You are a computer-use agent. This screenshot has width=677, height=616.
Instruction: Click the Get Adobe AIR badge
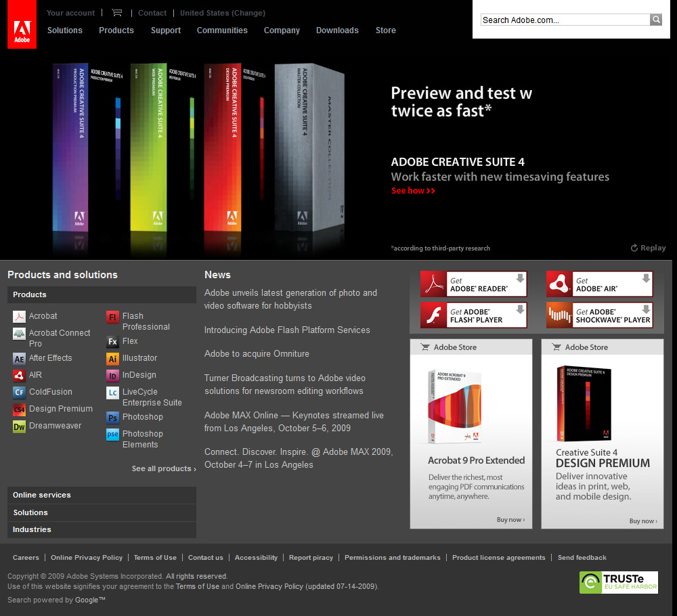[599, 284]
